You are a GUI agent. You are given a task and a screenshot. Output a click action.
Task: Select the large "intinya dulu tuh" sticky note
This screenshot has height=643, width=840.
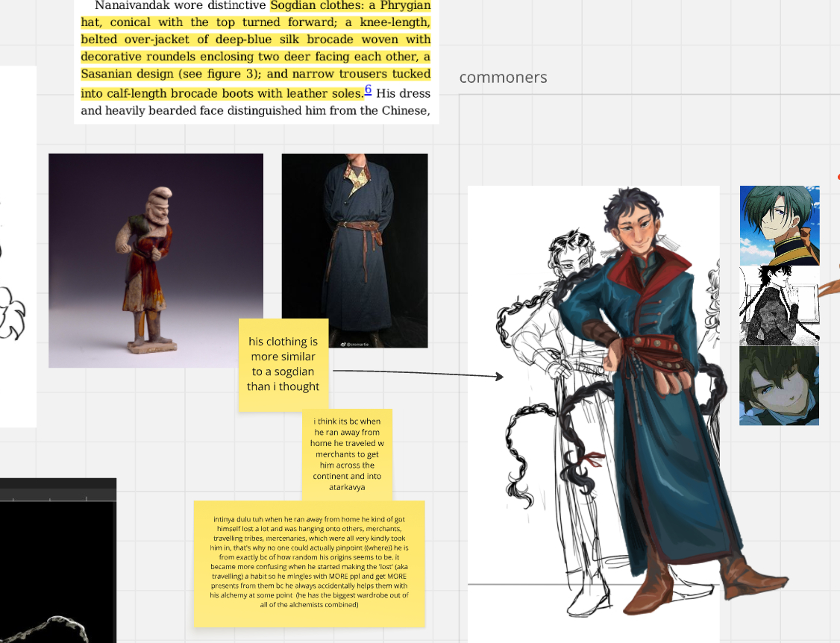click(309, 562)
